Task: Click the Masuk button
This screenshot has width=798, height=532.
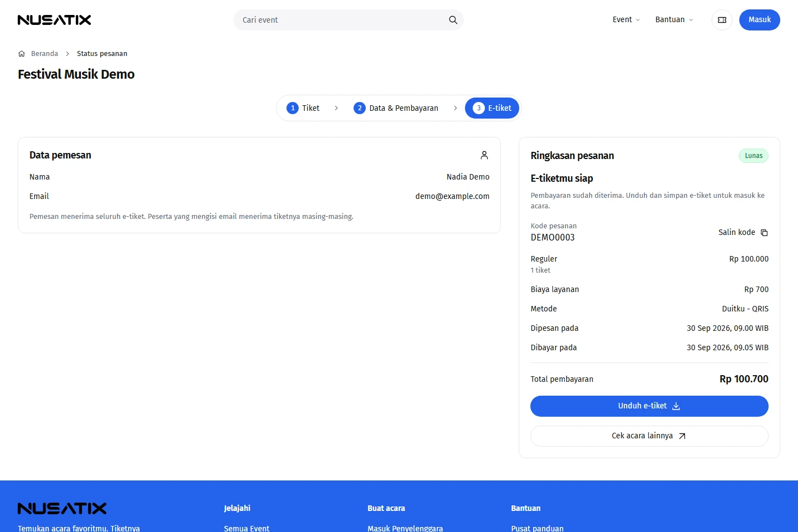Action: [759, 20]
